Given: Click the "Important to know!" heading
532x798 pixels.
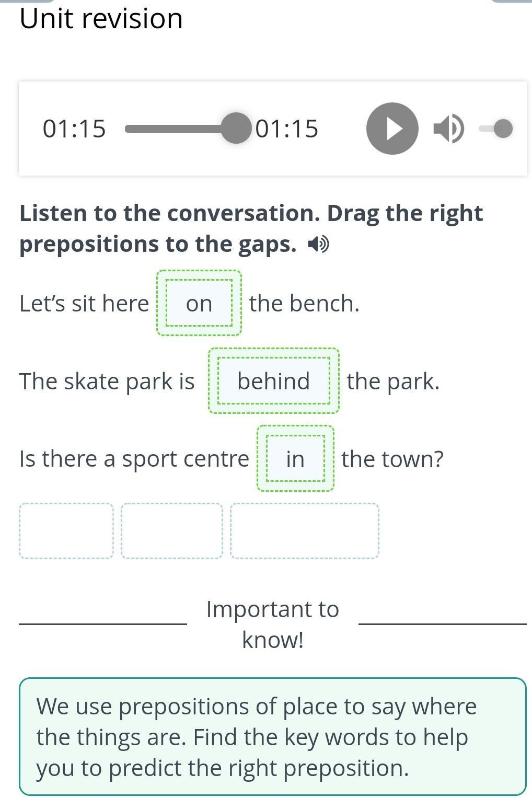Looking at the screenshot, I should tap(273, 624).
